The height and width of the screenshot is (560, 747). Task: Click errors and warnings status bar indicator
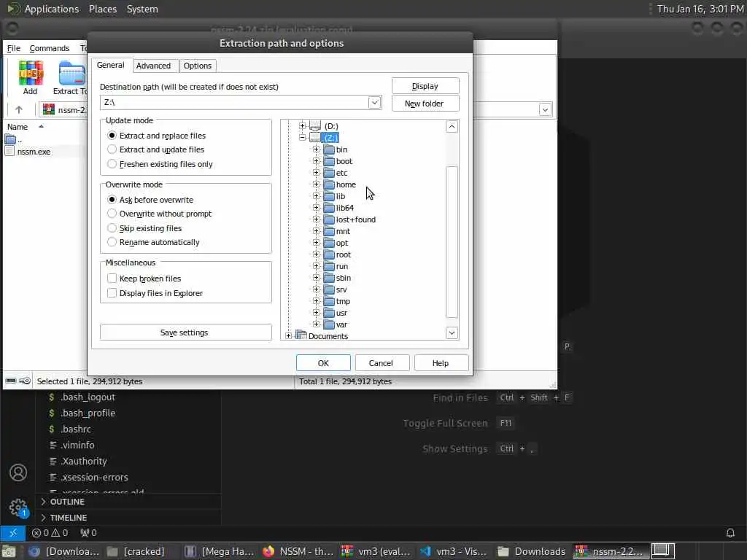(50, 533)
